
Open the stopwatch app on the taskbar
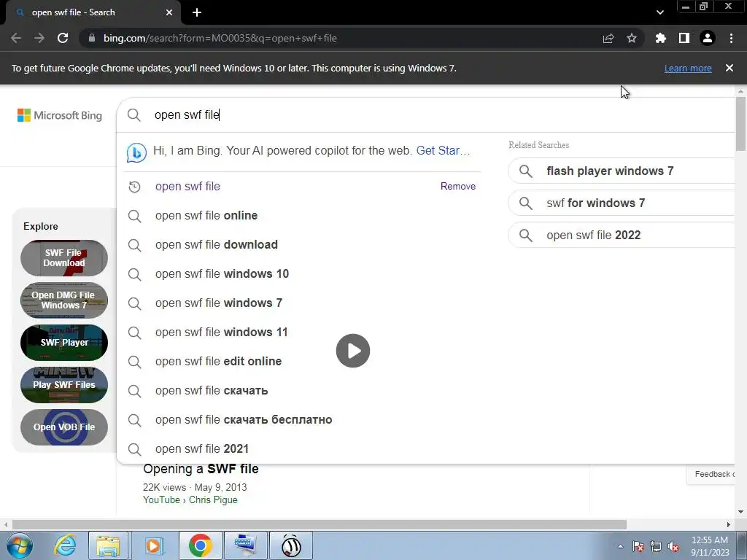click(x=291, y=545)
